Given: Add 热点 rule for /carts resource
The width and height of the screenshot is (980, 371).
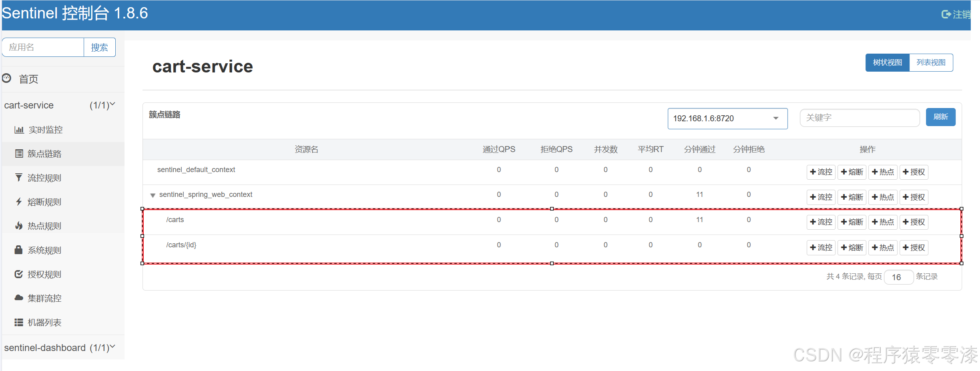Looking at the screenshot, I should click(x=883, y=222).
